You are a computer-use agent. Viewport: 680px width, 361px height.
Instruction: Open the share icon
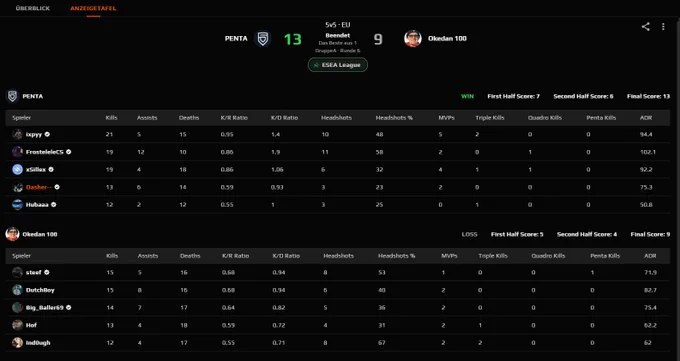(645, 26)
